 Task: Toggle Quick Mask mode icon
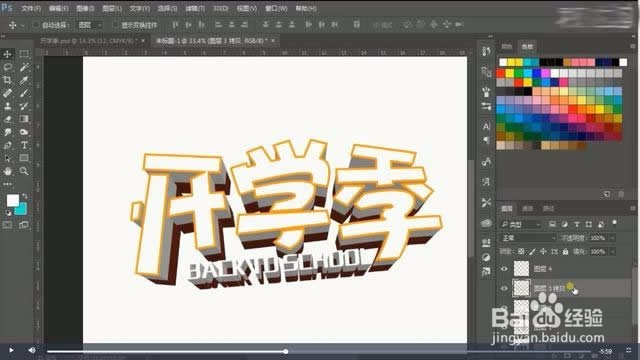7,225
